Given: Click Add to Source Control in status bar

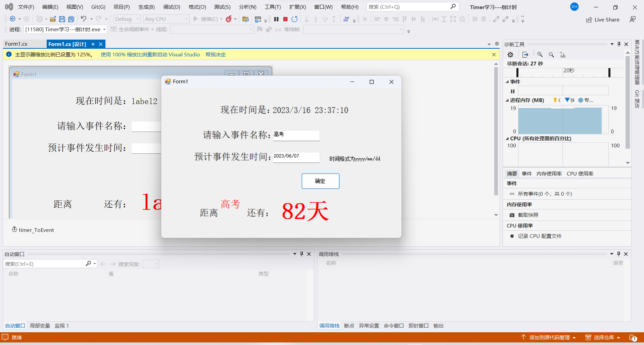Looking at the screenshot, I should pos(549,337).
